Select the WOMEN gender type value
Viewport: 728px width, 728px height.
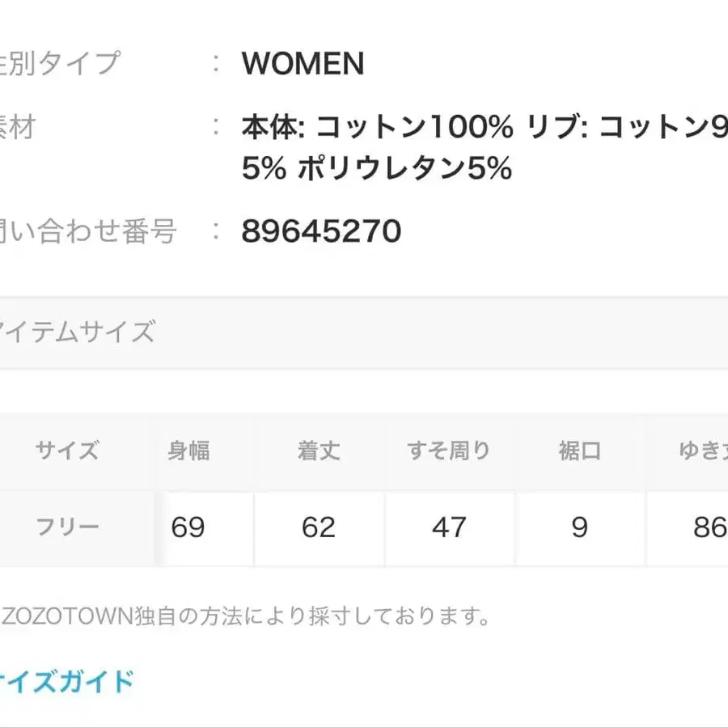pos(303,63)
